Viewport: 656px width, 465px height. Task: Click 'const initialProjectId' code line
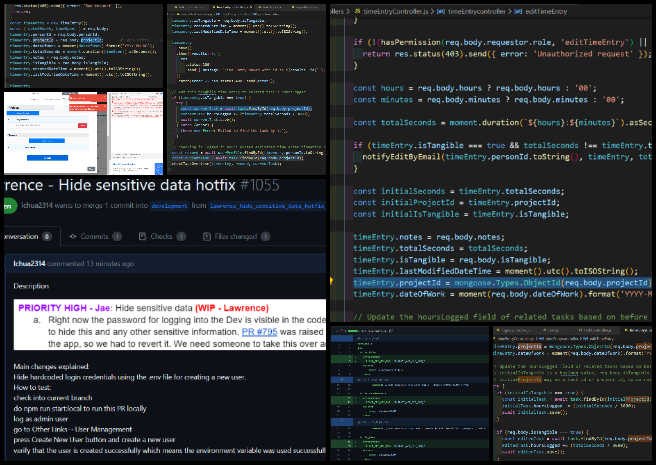tap(456, 203)
